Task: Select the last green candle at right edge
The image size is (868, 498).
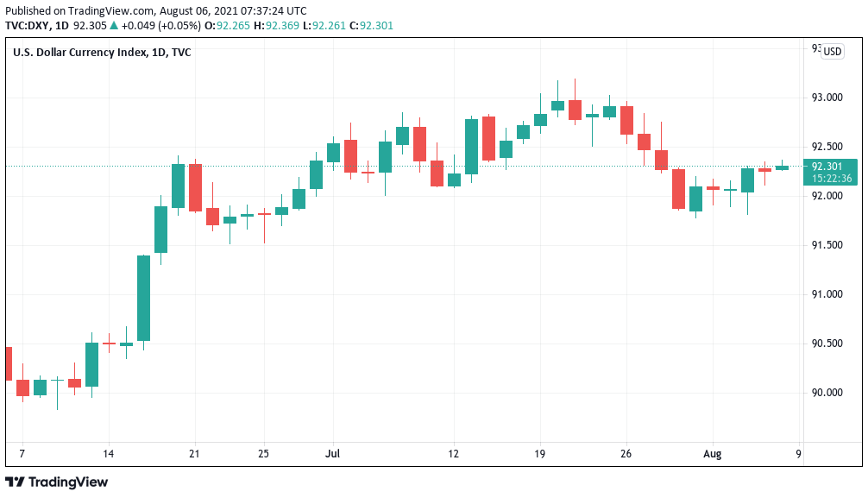Action: pyautogui.click(x=782, y=167)
